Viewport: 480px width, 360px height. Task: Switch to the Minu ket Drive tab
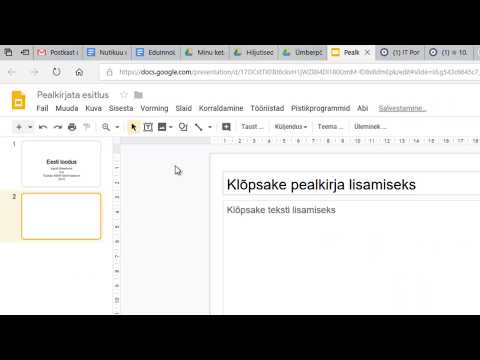(205, 52)
